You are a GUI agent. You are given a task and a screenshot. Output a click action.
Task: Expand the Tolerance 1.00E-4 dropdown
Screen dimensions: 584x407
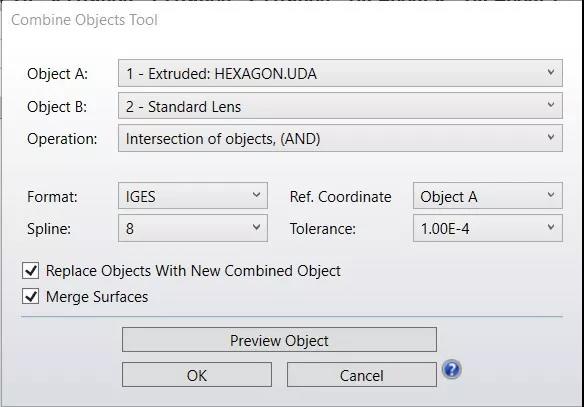pos(488,228)
